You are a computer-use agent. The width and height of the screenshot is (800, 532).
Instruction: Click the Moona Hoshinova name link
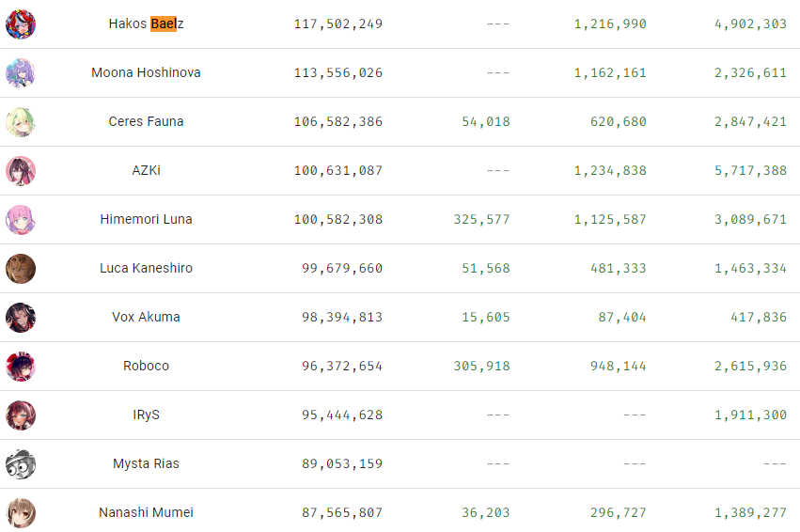(x=146, y=72)
